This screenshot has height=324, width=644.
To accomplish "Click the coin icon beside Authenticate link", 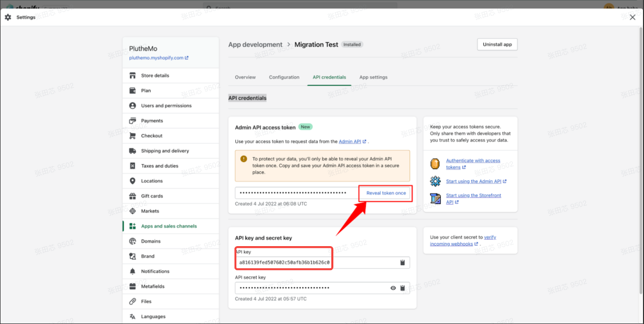I will coord(435,164).
